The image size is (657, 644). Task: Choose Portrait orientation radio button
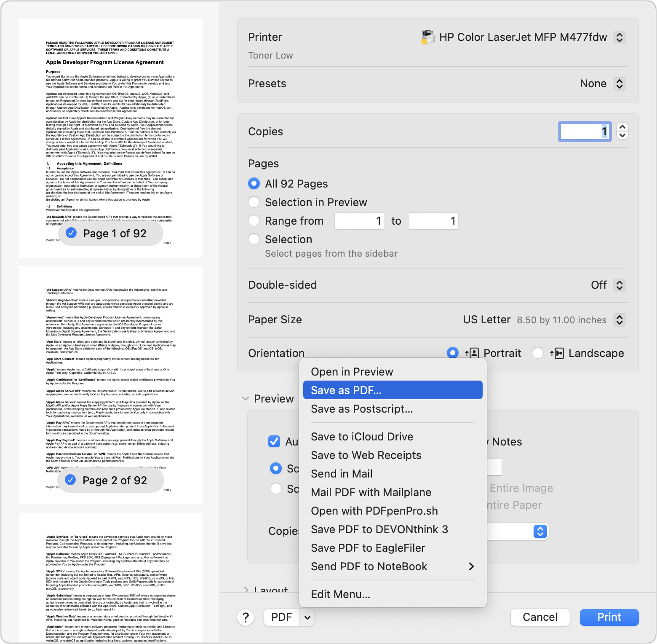pos(453,353)
